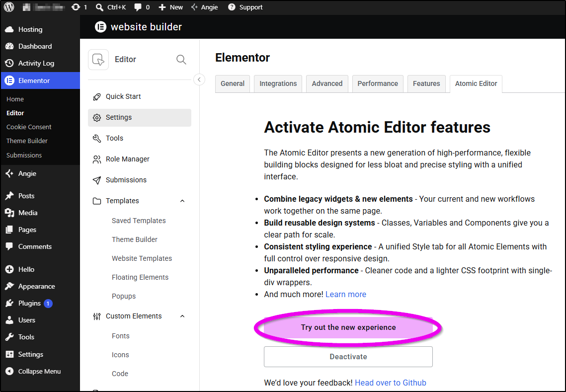Screen dimensions: 566x392
Task: Open the Editor panel search magnifier
Action: click(x=181, y=60)
